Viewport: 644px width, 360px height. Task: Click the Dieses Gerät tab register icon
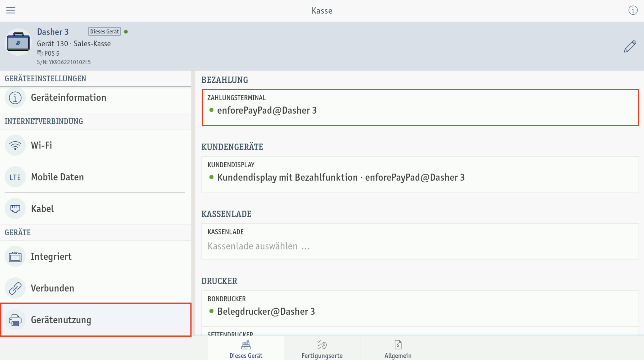coord(246,345)
